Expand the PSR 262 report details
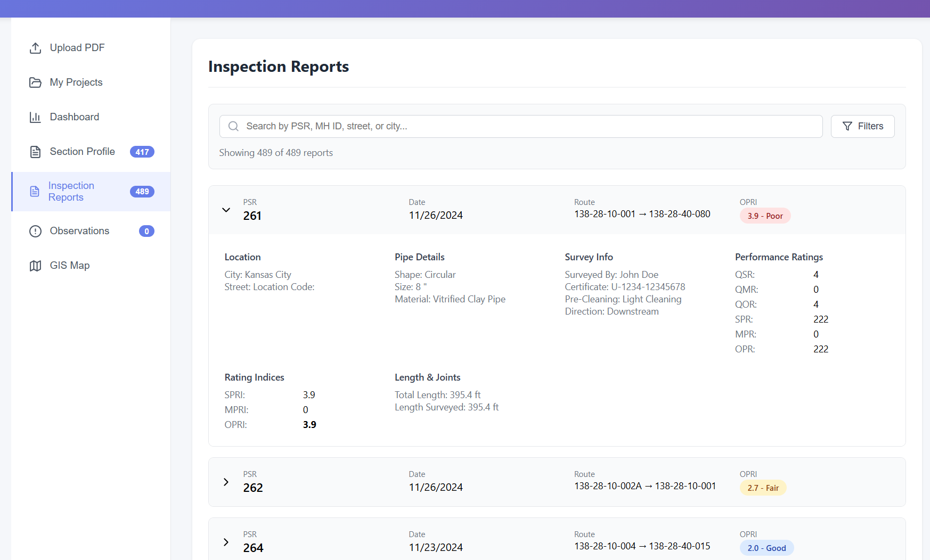The height and width of the screenshot is (560, 930). (226, 482)
